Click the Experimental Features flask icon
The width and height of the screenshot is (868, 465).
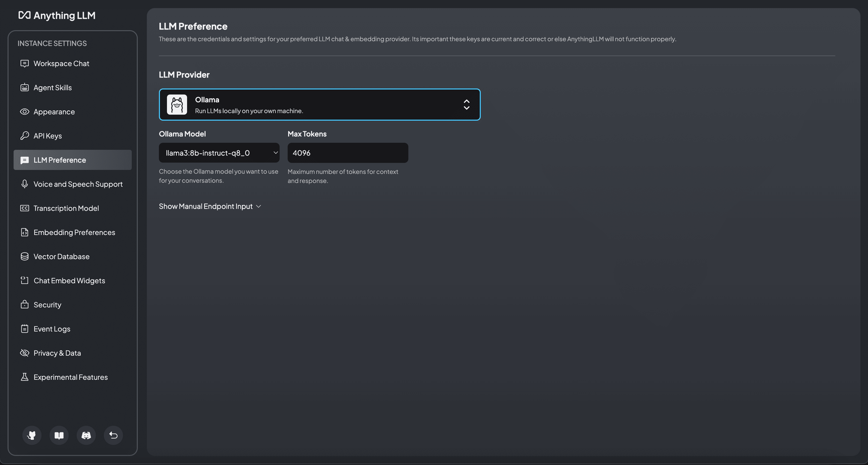pyautogui.click(x=25, y=377)
